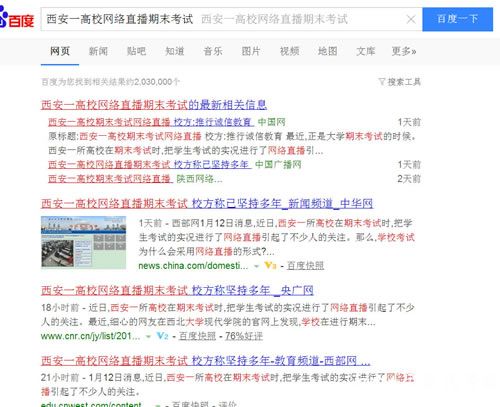Expand dropdown arrow beside www.cnr.cn URL

148,336
